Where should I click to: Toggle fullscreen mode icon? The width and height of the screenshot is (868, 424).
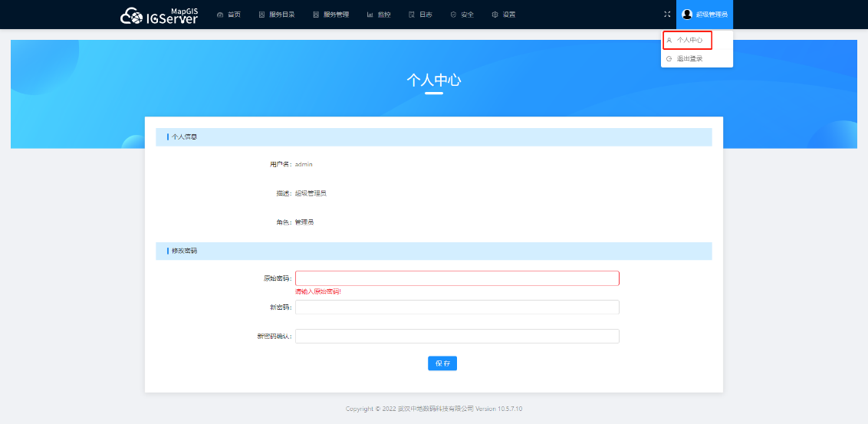tap(667, 15)
